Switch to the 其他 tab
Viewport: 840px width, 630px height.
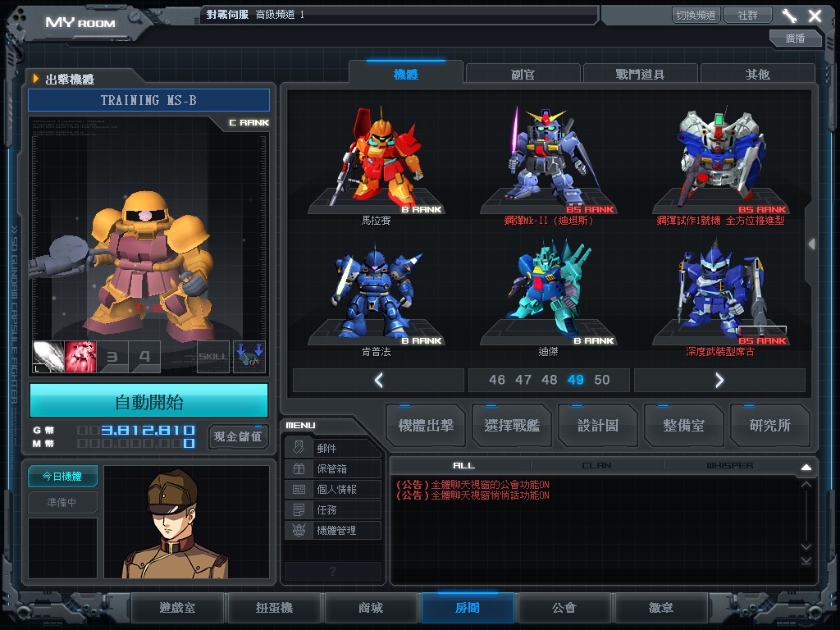pos(757,75)
